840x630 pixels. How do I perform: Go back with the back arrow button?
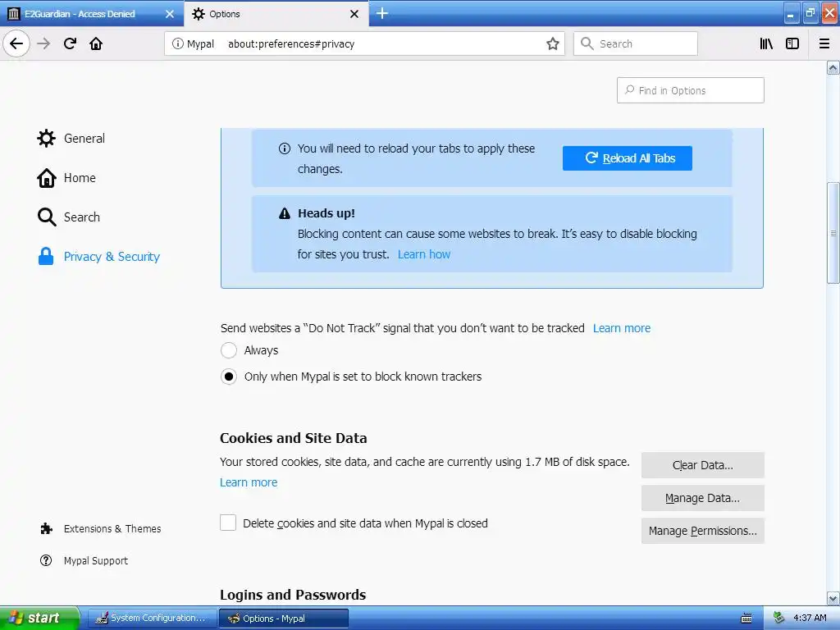16,43
